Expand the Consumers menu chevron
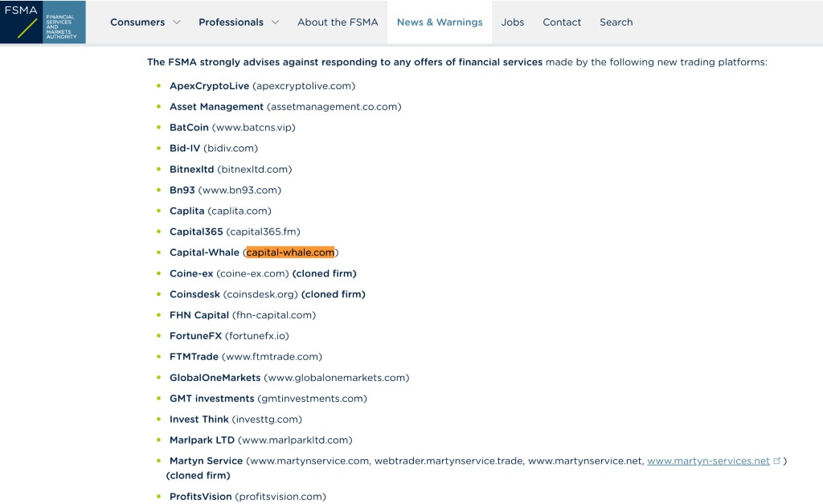 [177, 22]
